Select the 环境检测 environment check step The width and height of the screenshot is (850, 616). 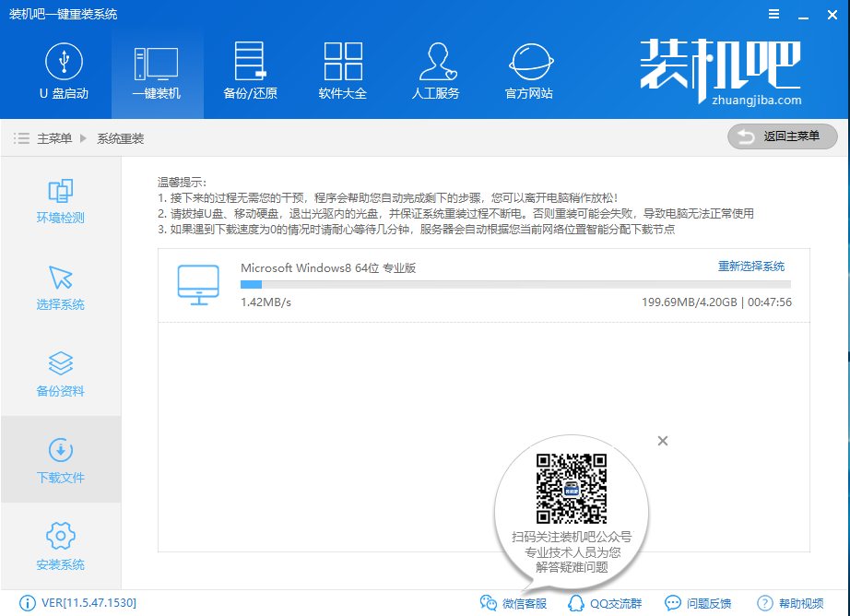pos(61,201)
